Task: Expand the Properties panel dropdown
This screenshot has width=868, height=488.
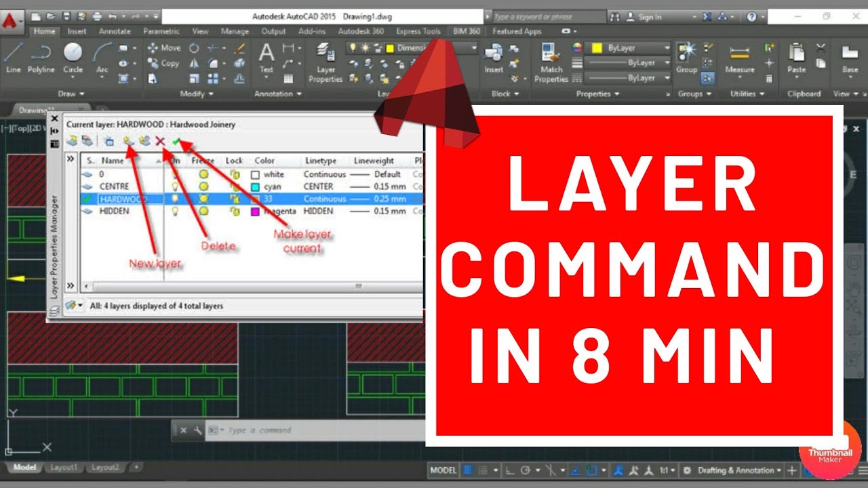Action: [598, 94]
